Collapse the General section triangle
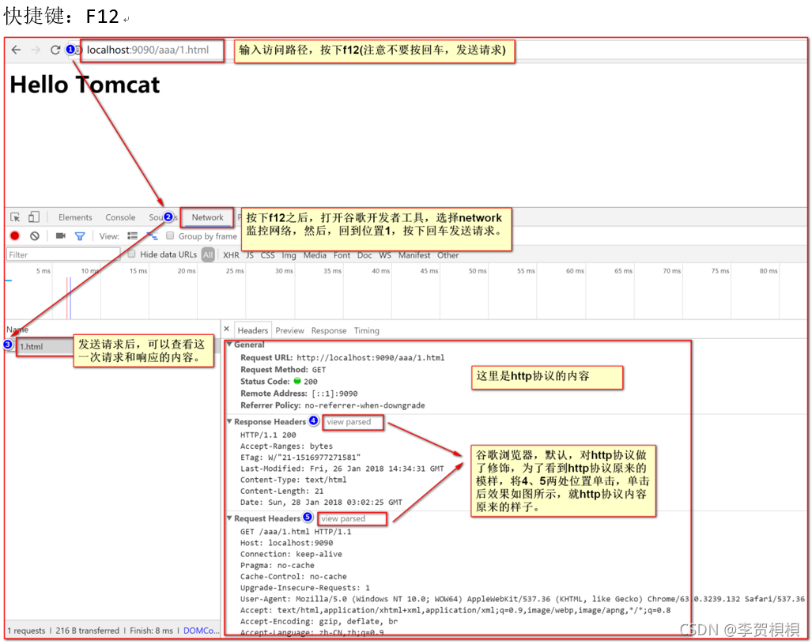 pyautogui.click(x=229, y=344)
